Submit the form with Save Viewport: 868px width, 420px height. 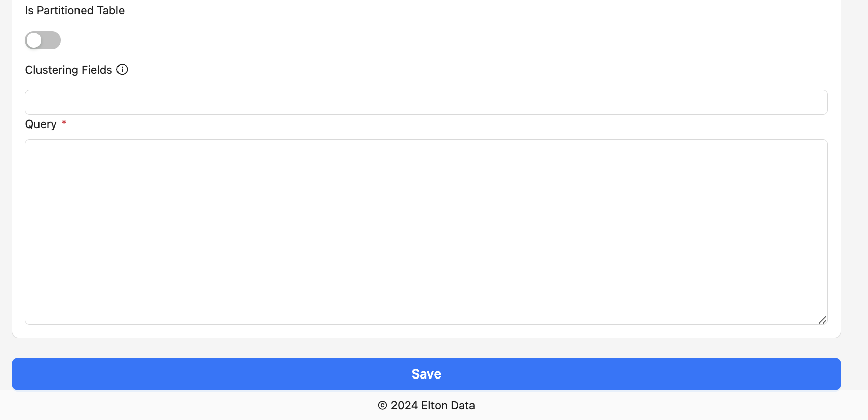[x=426, y=374]
